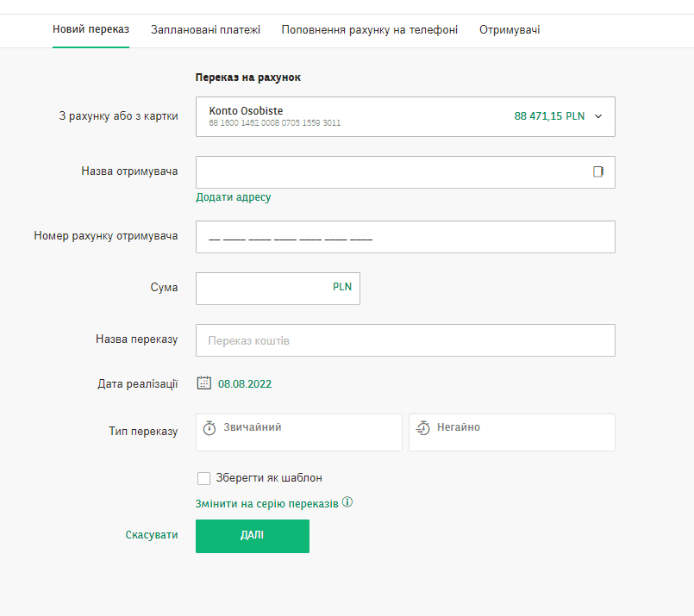Switch to Заплановані платежі tab
The width and height of the screenshot is (694, 616).
coord(205,29)
